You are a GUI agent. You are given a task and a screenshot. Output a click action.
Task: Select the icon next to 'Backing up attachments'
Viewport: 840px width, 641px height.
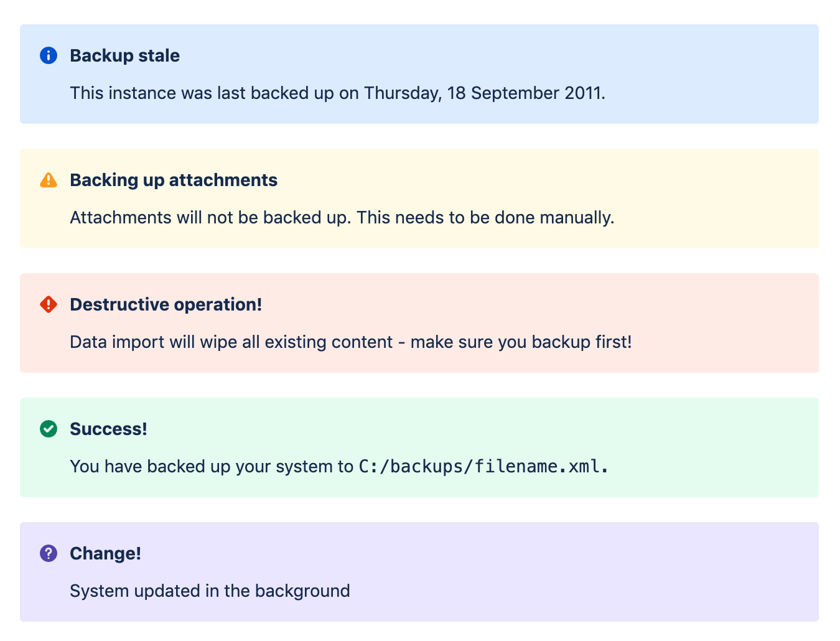tap(48, 180)
